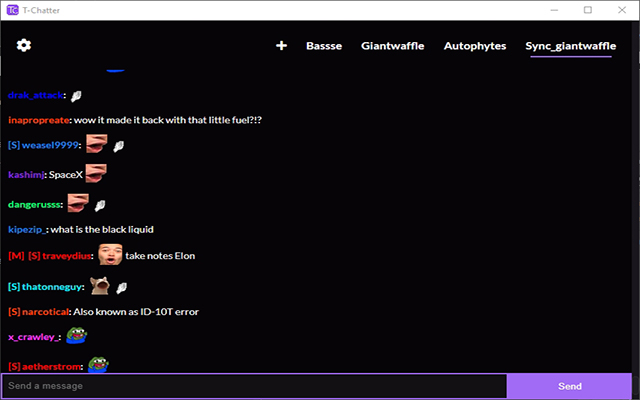Click the feather emote in drak_attack's message

click(76, 96)
